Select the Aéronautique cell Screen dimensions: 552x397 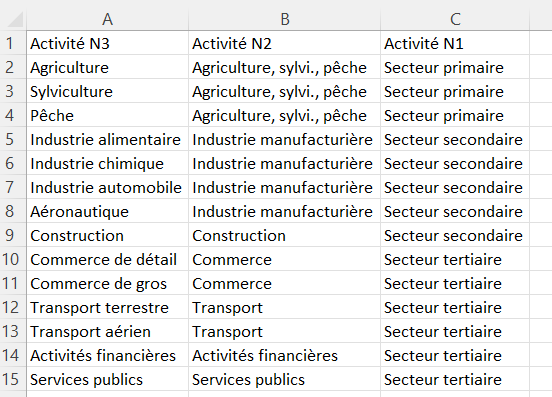point(107,211)
